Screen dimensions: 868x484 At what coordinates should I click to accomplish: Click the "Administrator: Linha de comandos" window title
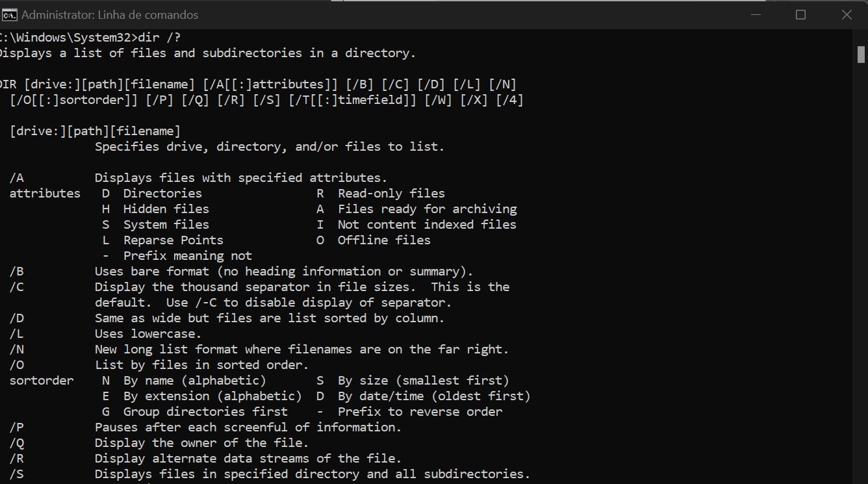click(110, 14)
